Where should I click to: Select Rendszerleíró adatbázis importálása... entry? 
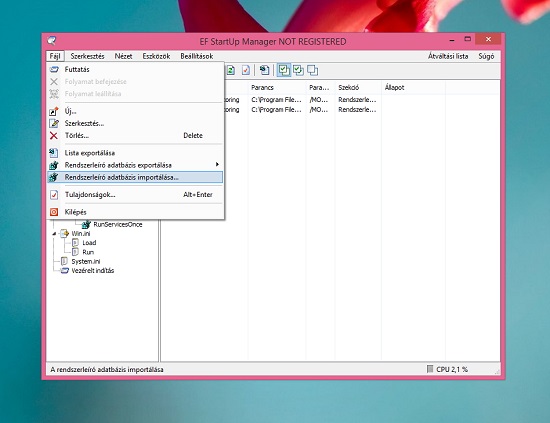pyautogui.click(x=135, y=177)
